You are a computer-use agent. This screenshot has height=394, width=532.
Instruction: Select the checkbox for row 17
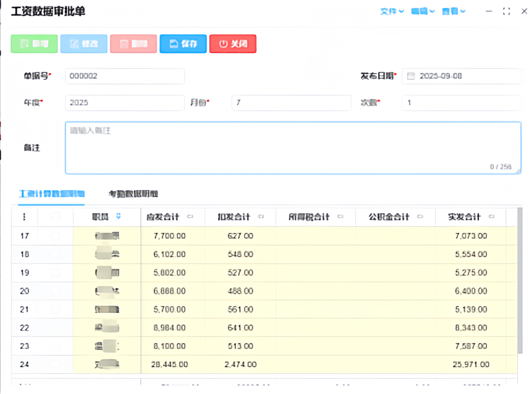pyautogui.click(x=55, y=236)
